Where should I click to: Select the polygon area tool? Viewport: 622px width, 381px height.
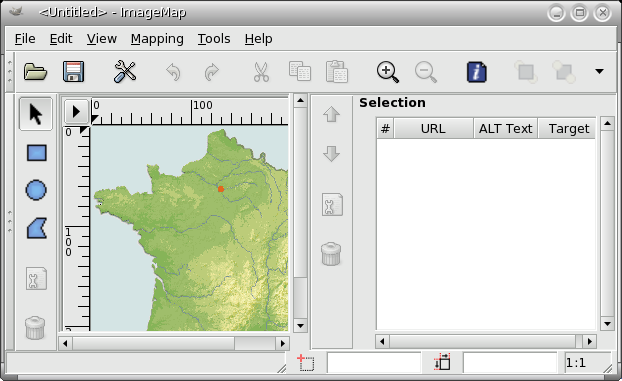[x=37, y=228]
